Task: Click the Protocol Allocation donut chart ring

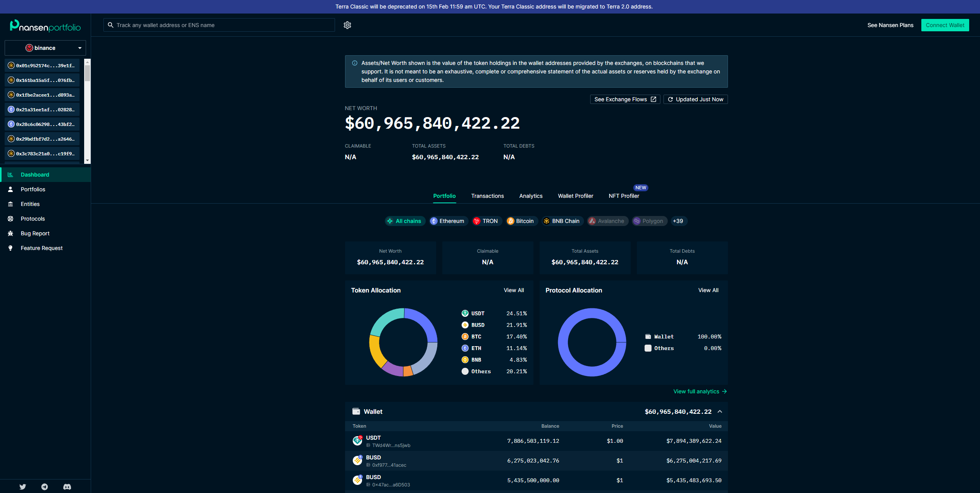Action: [x=563, y=342]
